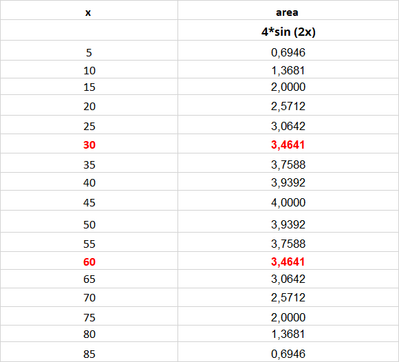399x362 pixels.
Task: Click the maximum area value 4,0000
Action: click(288, 201)
